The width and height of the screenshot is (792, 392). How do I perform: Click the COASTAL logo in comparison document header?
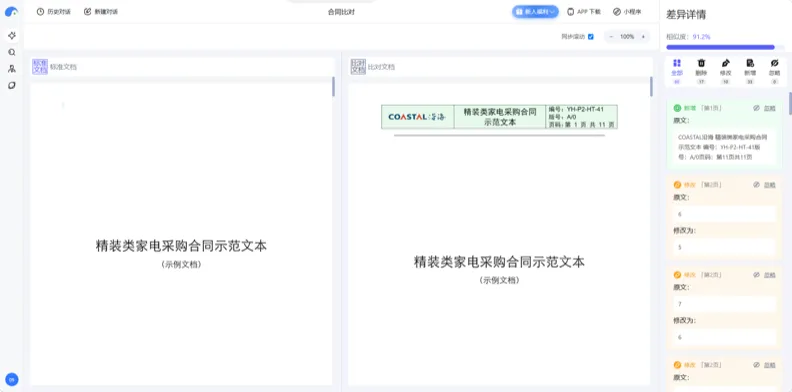point(417,117)
